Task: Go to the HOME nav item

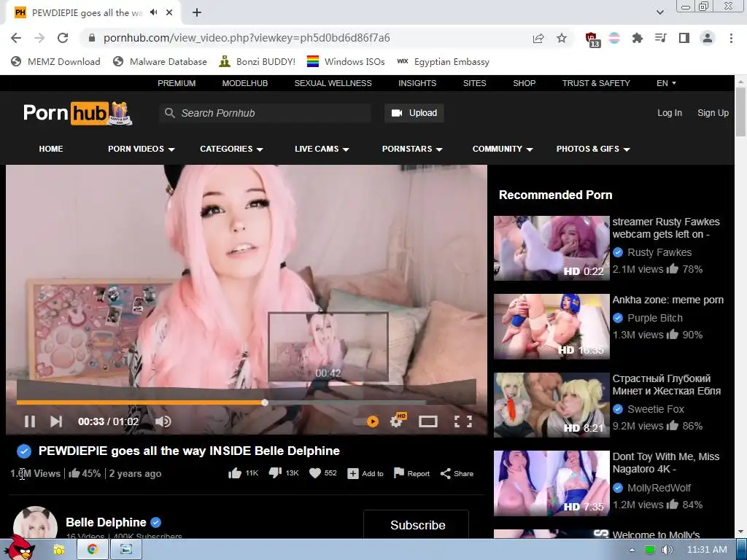Action: pos(51,149)
